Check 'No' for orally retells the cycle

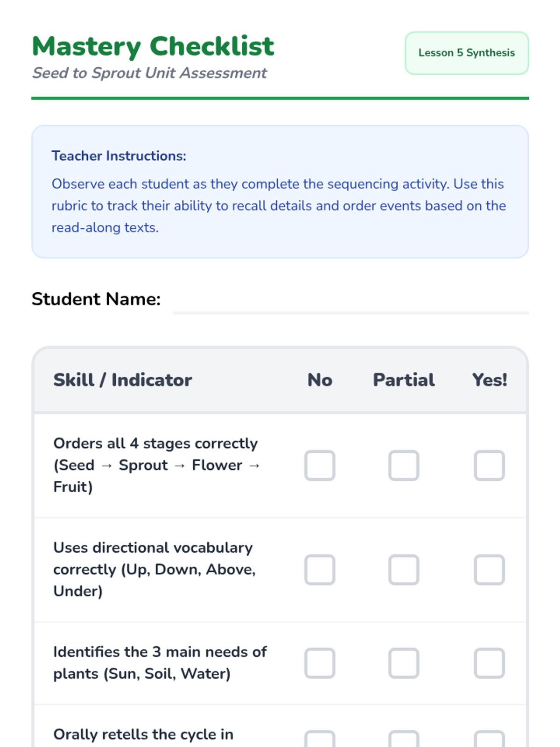tap(320, 740)
